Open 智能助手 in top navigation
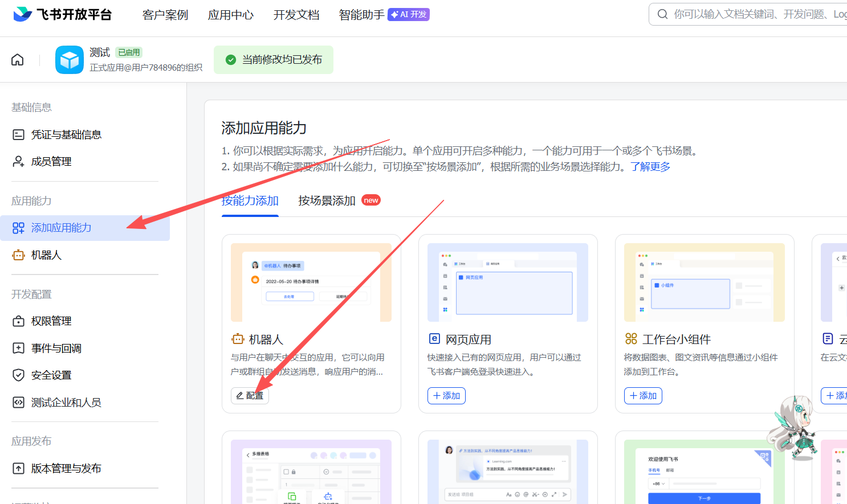847x504 pixels. click(362, 15)
